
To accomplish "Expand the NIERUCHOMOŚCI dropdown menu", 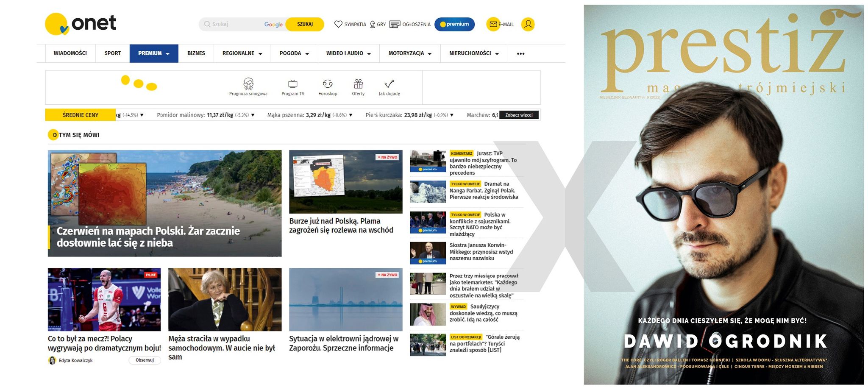I will tap(474, 53).
